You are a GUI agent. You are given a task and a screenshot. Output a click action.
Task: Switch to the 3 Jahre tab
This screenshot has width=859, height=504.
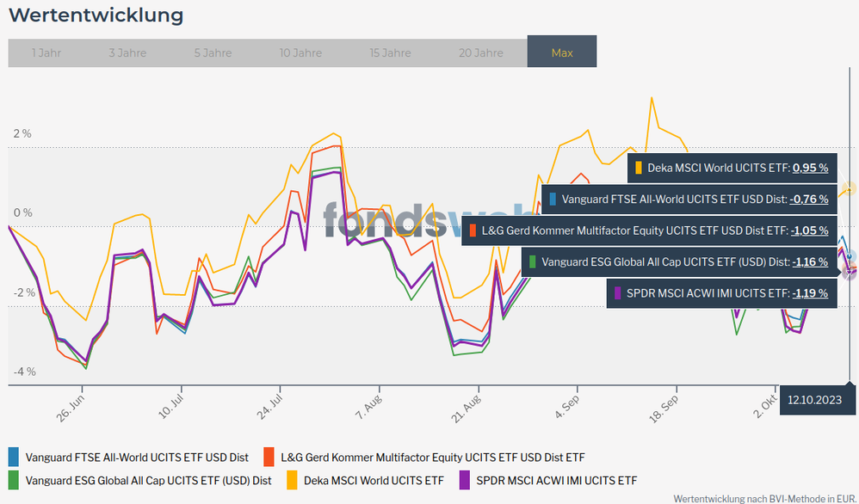tap(127, 52)
